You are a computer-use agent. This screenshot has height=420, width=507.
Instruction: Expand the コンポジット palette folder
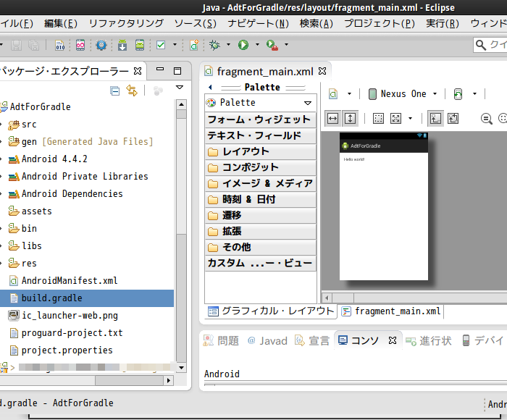click(x=260, y=167)
